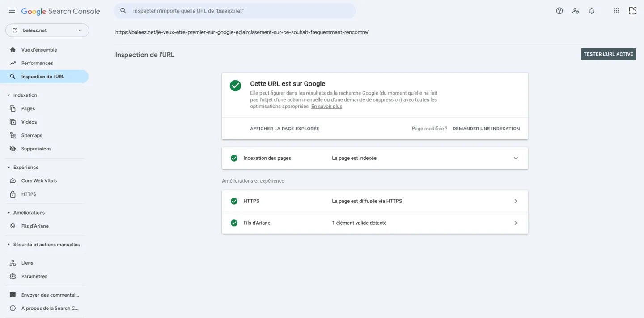Click TESTER L'URL ACTIVE
Image resolution: width=644 pixels, height=318 pixels.
click(x=608, y=54)
